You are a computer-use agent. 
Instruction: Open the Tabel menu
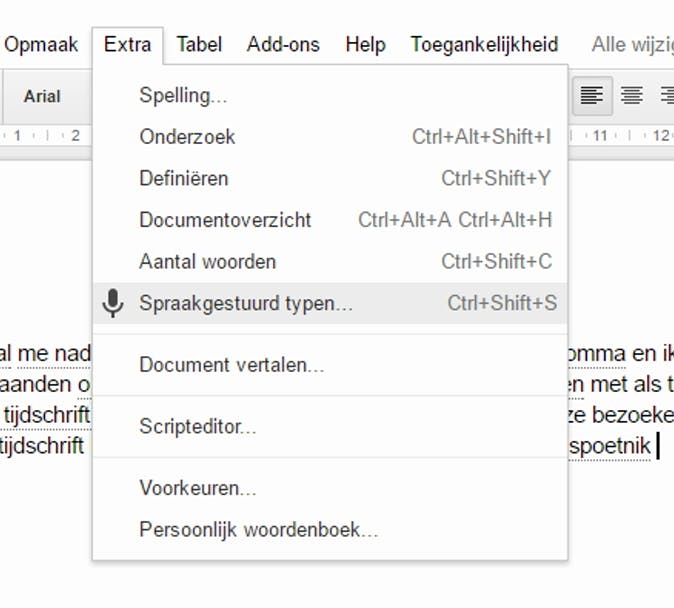pyautogui.click(x=199, y=44)
